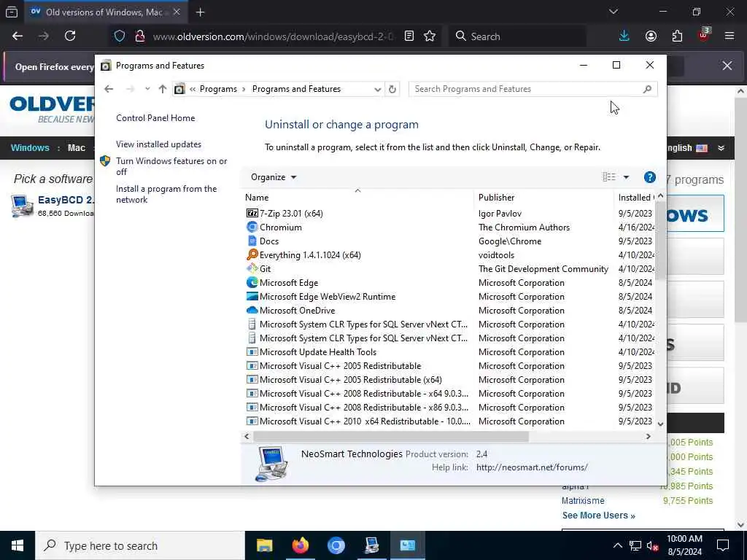The width and height of the screenshot is (747, 560).
Task: Open the notification center icon
Action: point(723,545)
